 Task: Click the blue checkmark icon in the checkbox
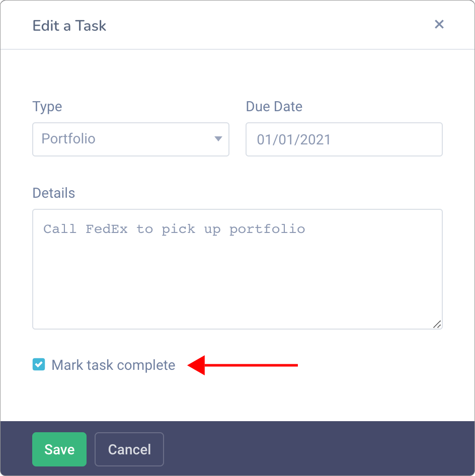pos(39,365)
